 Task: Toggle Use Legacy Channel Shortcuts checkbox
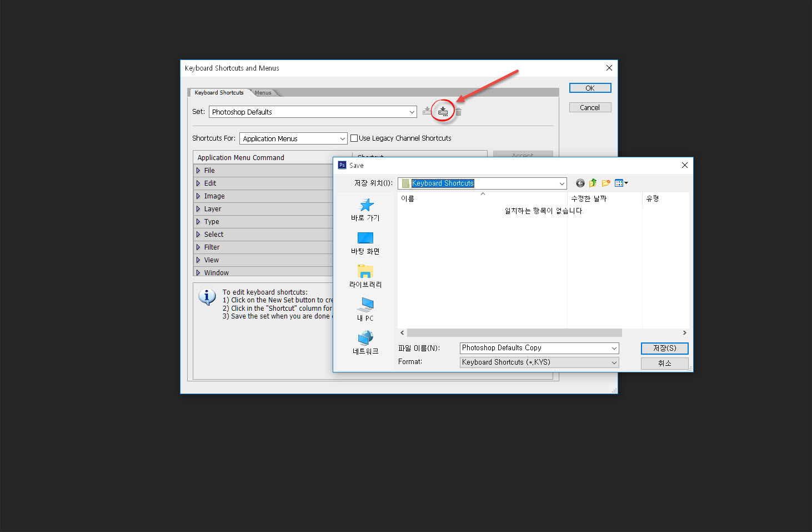[354, 138]
